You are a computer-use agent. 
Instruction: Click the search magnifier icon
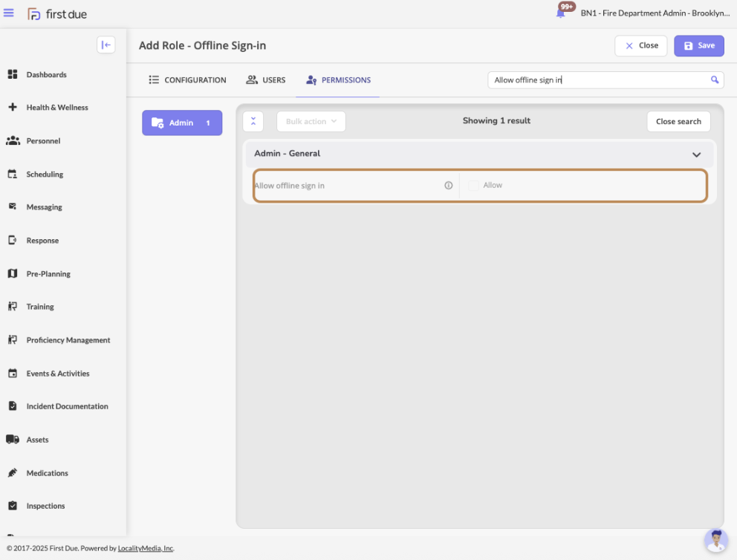click(x=715, y=80)
